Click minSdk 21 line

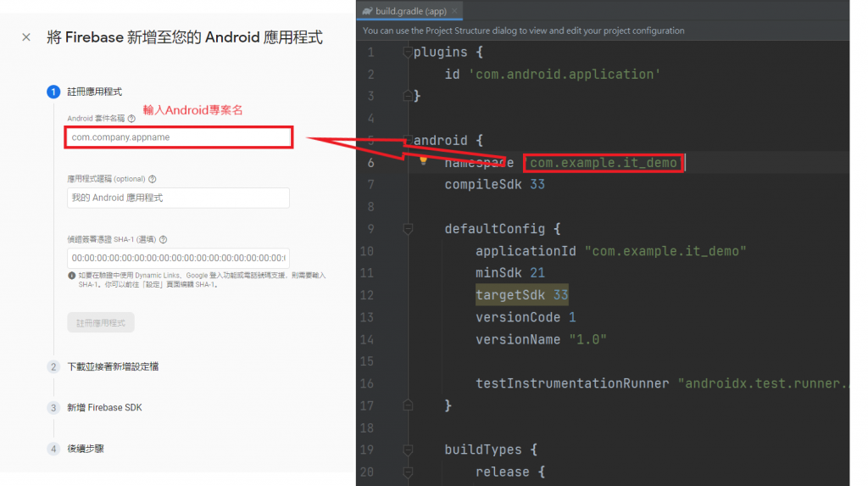[x=509, y=272]
